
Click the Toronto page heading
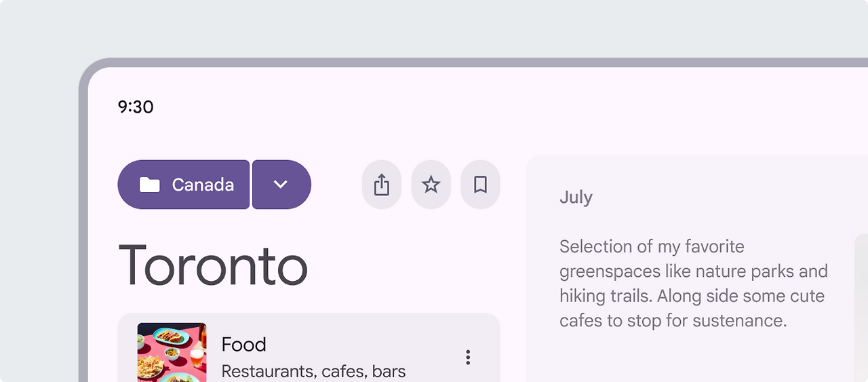point(213,265)
